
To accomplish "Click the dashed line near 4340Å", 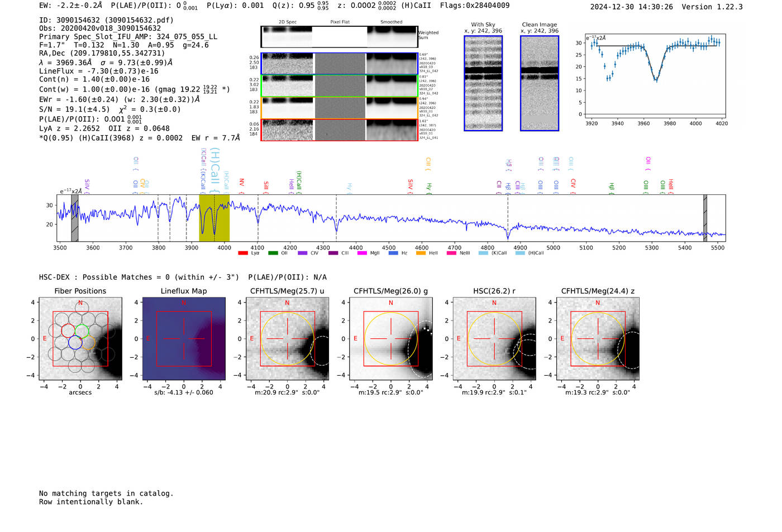I will coord(336,218).
